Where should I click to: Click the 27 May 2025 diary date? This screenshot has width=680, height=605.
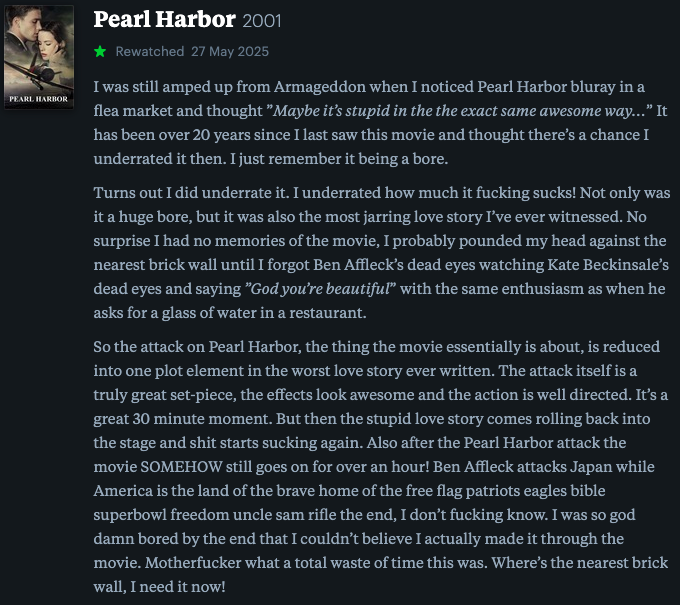(x=230, y=52)
